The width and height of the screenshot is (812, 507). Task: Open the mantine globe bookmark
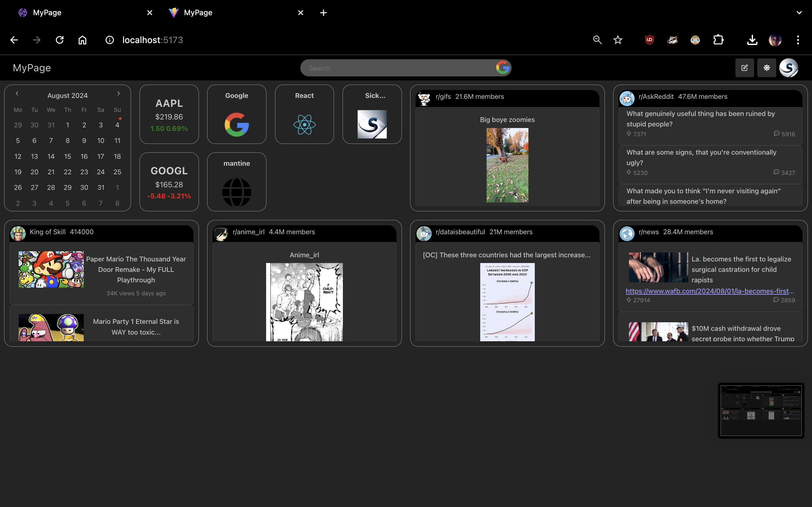coord(237,192)
